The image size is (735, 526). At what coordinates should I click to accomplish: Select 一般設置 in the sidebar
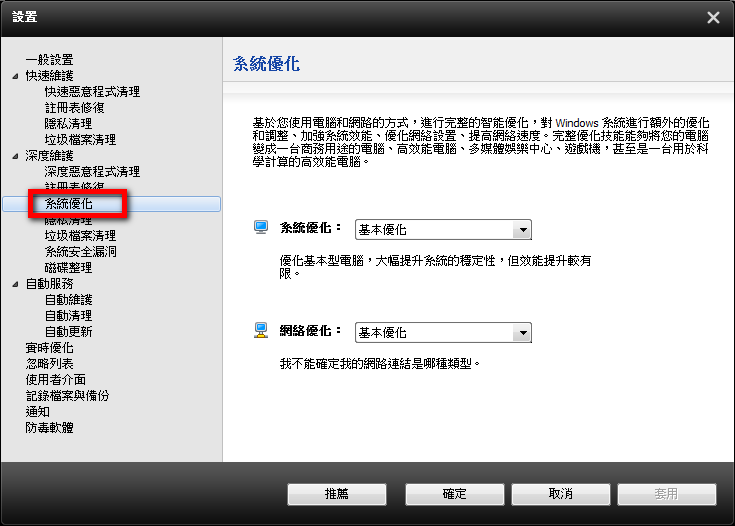click(49, 60)
